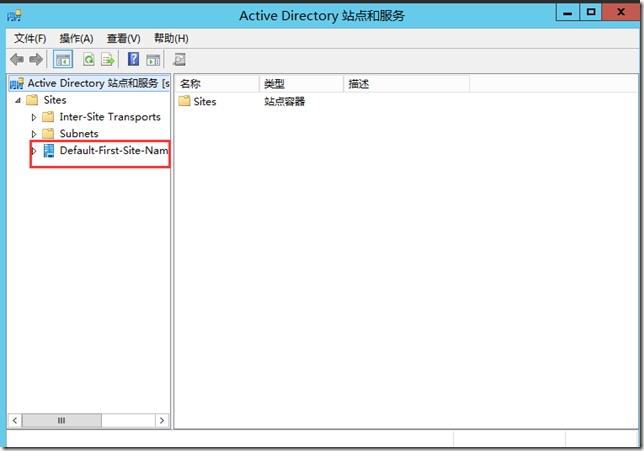Open the 查看(V) menu
The height and width of the screenshot is (451, 644).
124,39
